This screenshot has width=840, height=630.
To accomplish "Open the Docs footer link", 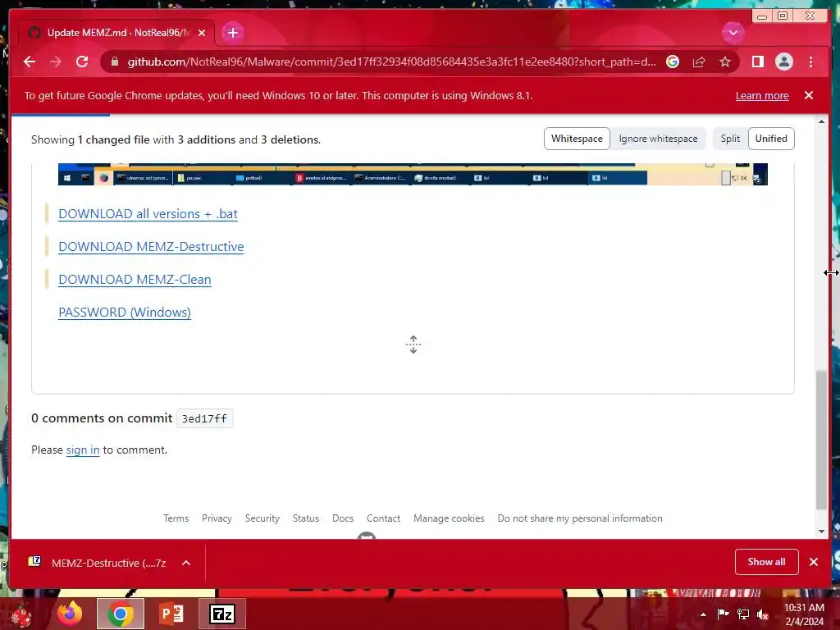I will (343, 518).
